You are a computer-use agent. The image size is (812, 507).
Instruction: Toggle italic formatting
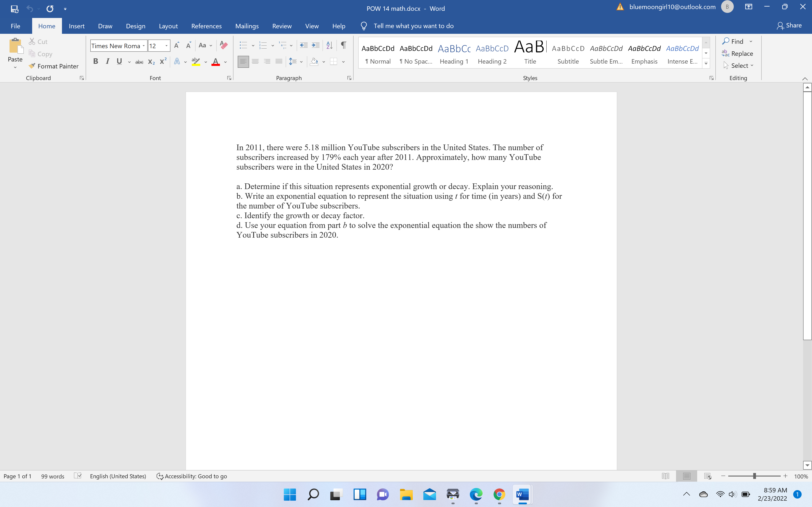tap(107, 61)
